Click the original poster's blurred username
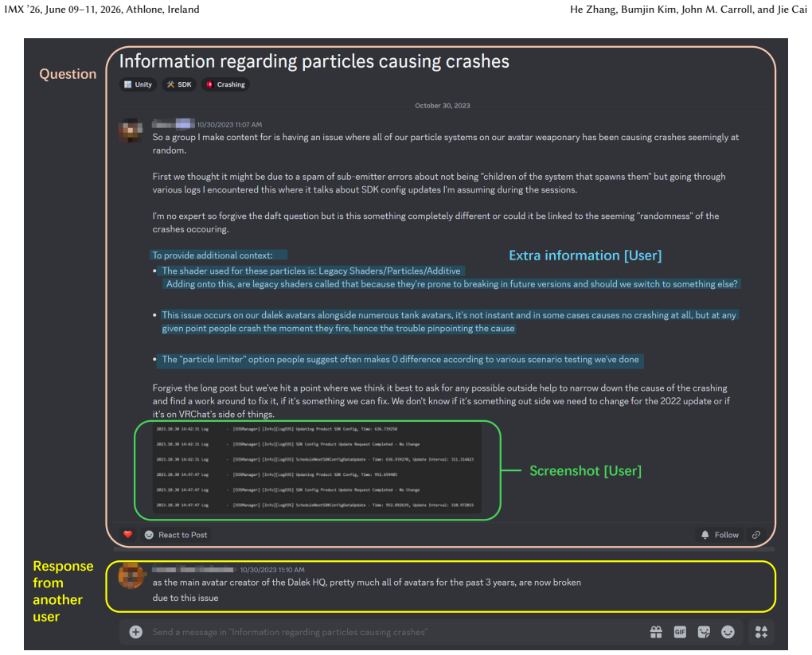This screenshot has width=812, height=655. (174, 123)
